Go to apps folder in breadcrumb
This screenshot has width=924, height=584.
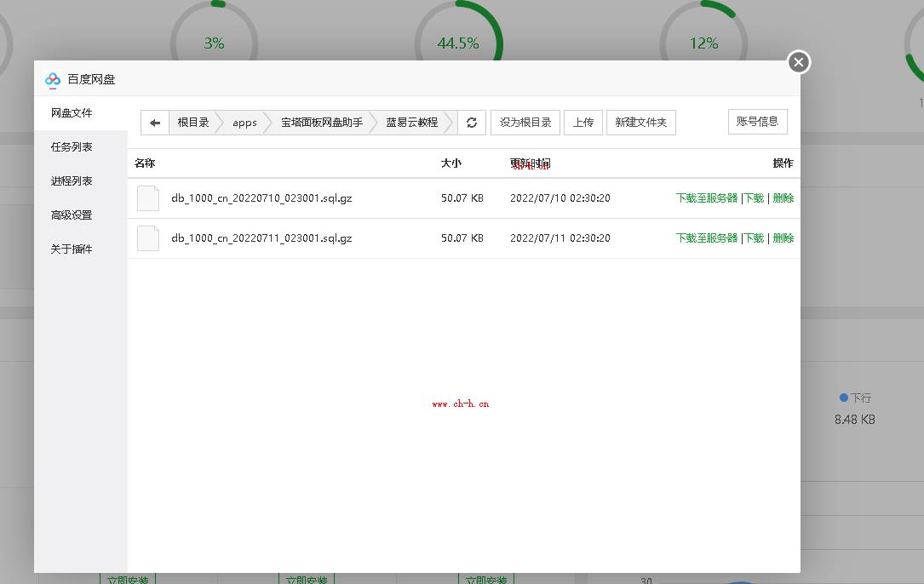click(244, 123)
